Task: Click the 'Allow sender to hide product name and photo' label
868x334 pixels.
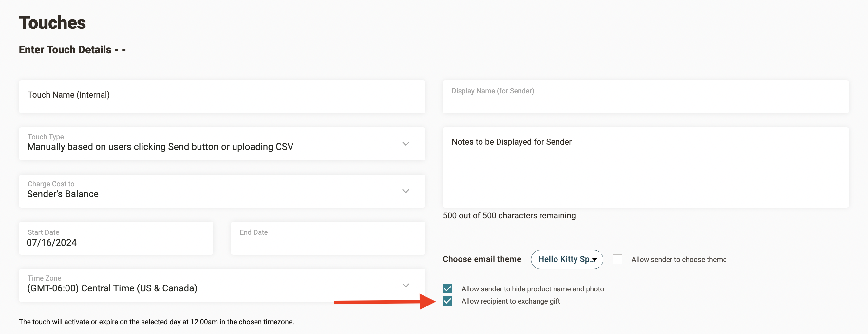Action: point(532,289)
